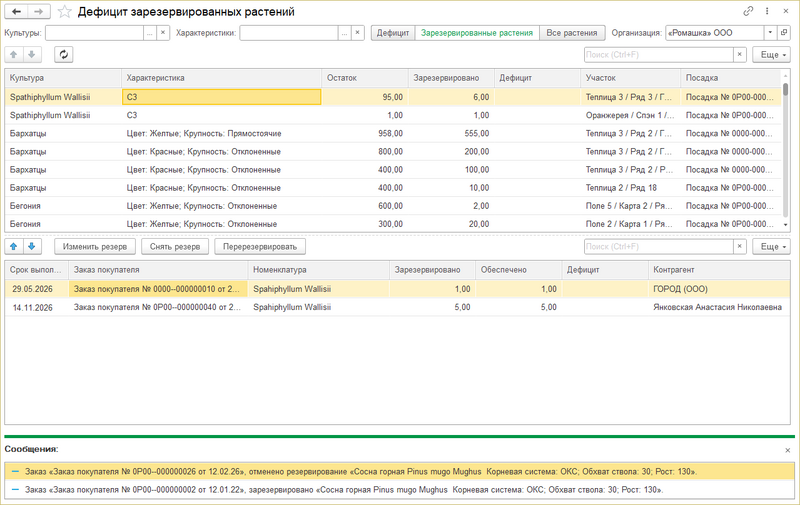Clear the Культуры filter field
The image size is (800, 505).
click(163, 33)
